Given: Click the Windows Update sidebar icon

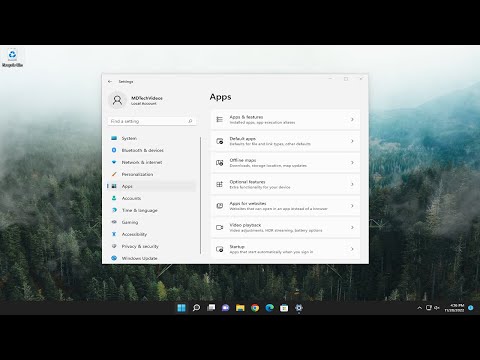Looking at the screenshot, I should point(114,258).
